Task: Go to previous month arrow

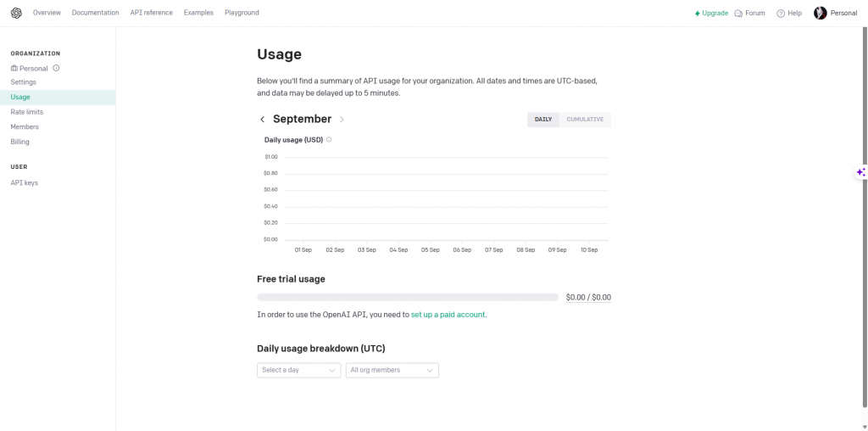Action: (x=263, y=120)
